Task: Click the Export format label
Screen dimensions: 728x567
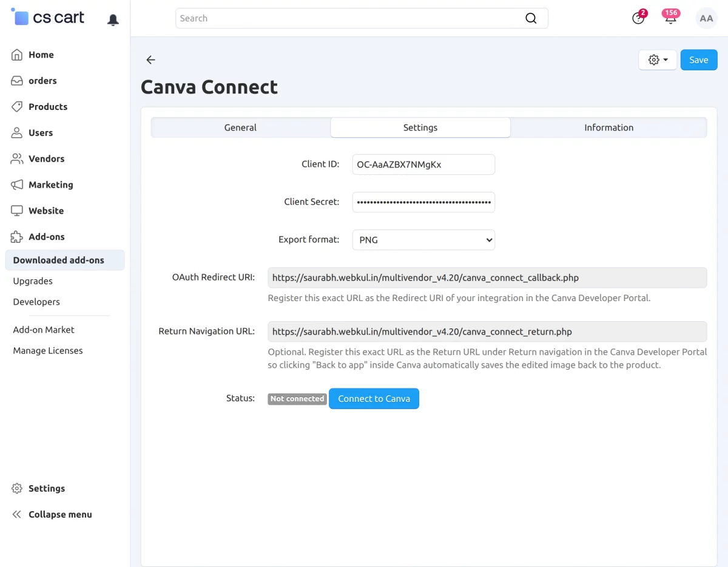Action: pyautogui.click(x=309, y=239)
